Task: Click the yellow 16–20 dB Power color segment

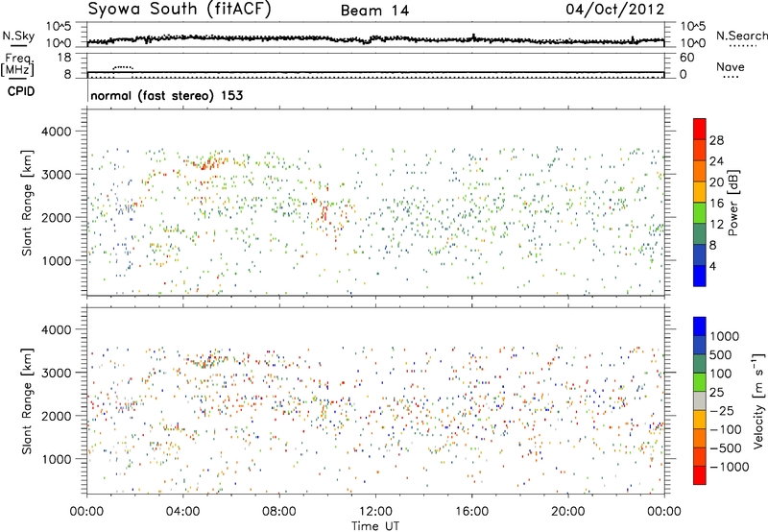Action: [x=700, y=191]
